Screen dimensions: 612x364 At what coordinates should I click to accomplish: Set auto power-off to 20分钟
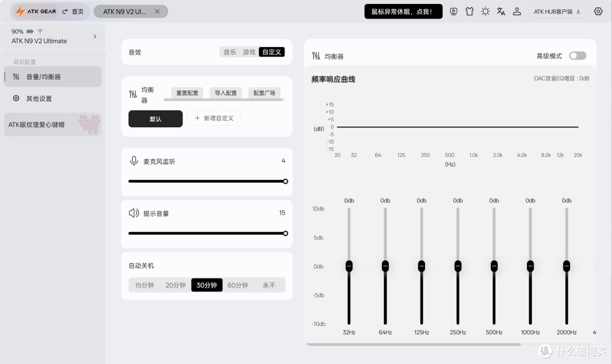click(x=176, y=285)
